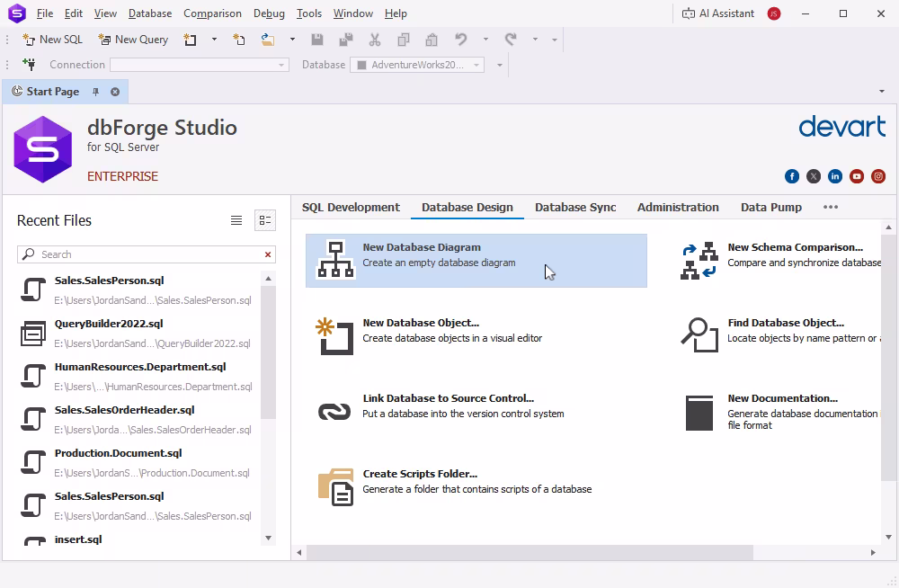This screenshot has width=899, height=588.
Task: Open the Tools menu
Action: click(x=308, y=13)
